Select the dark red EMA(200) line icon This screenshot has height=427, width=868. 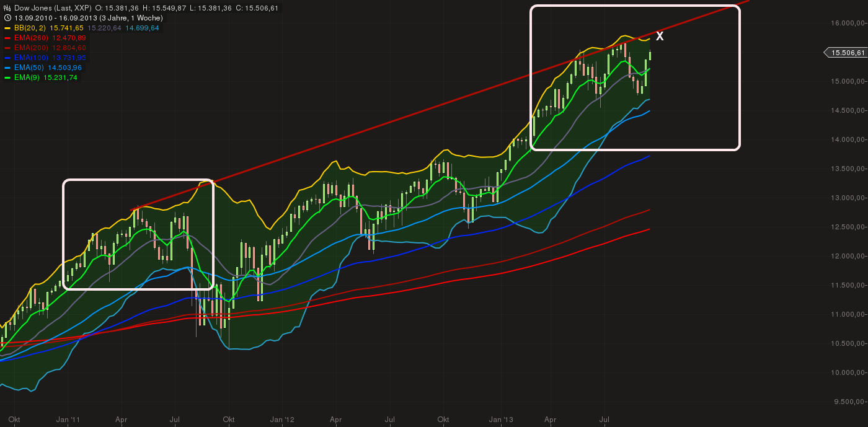click(x=8, y=47)
